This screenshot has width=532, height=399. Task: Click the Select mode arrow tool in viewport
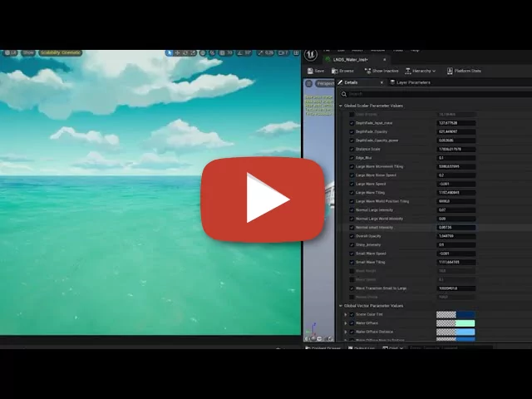(169, 53)
